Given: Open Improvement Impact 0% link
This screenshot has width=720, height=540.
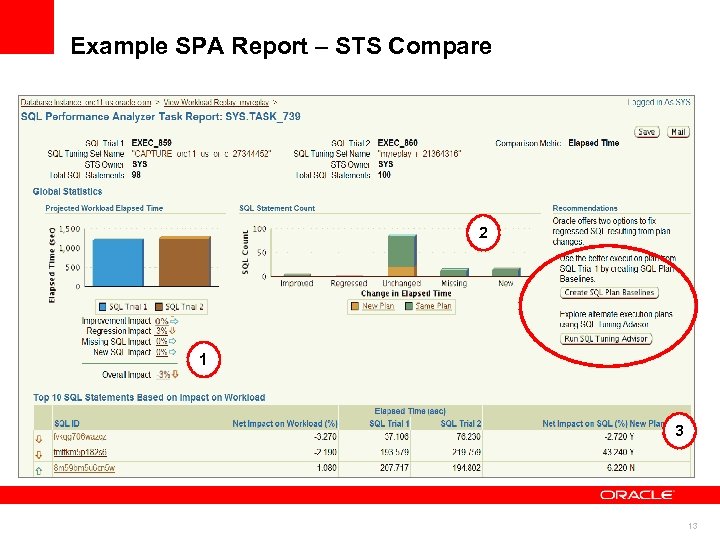Looking at the screenshot, I should [x=162, y=321].
